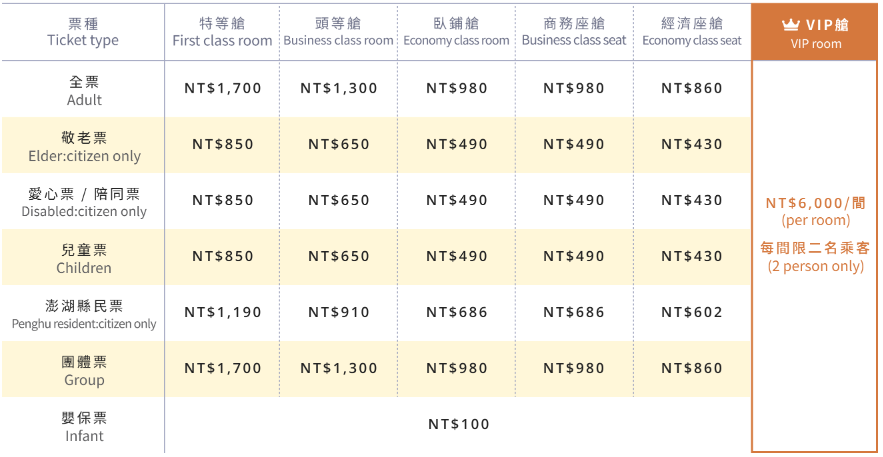883x457 pixels.
Task: Click the Economy class seat header
Action: pyautogui.click(x=692, y=32)
